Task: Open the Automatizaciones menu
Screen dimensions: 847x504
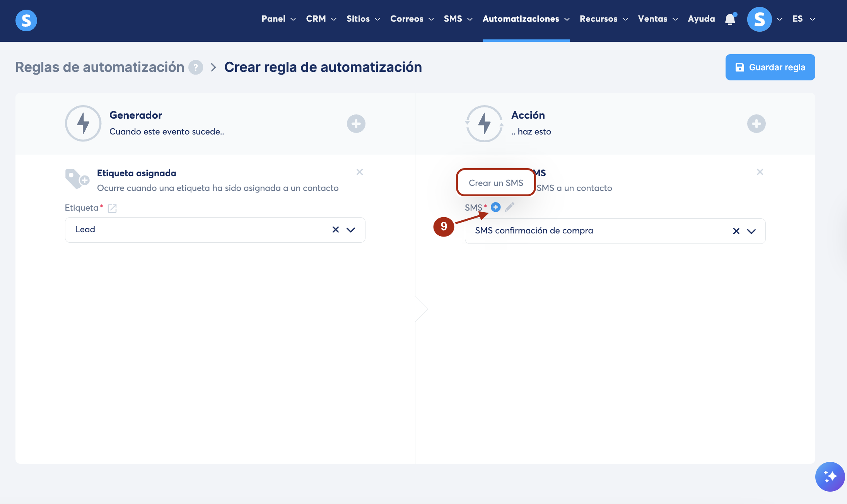Action: pyautogui.click(x=526, y=19)
